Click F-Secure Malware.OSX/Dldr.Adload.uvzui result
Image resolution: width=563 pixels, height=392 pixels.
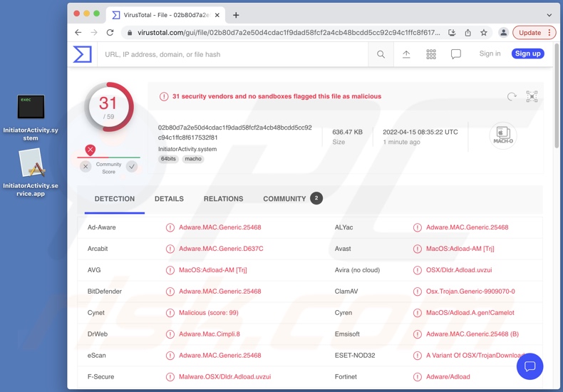click(224, 377)
